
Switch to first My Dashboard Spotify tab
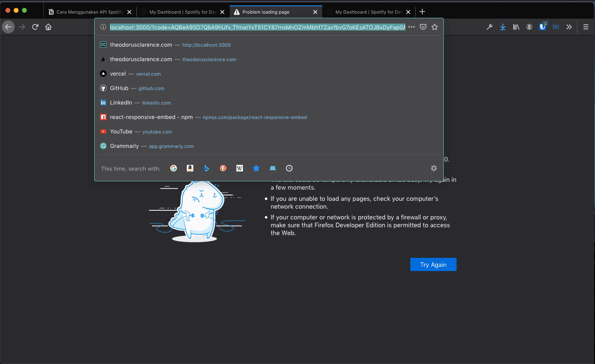(183, 12)
